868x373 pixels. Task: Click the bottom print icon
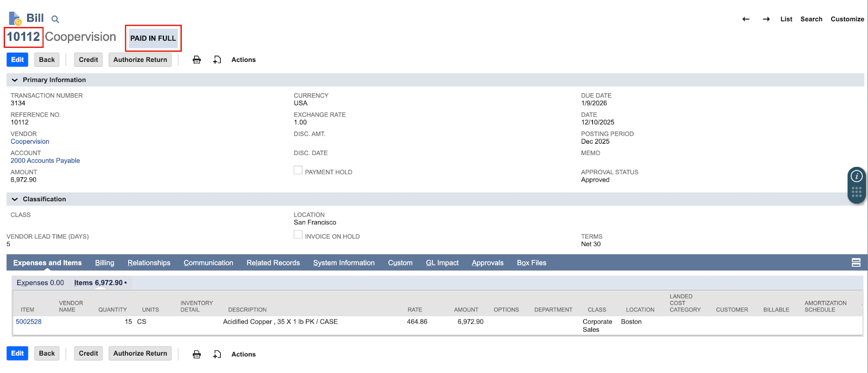pos(197,354)
